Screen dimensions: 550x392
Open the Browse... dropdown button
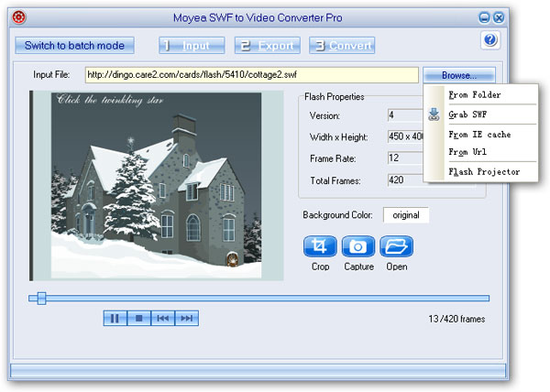click(x=459, y=75)
